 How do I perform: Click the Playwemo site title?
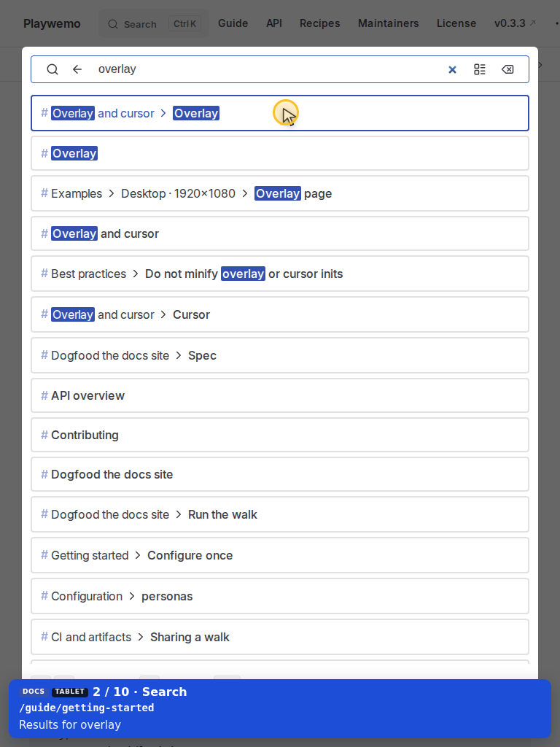(52, 24)
